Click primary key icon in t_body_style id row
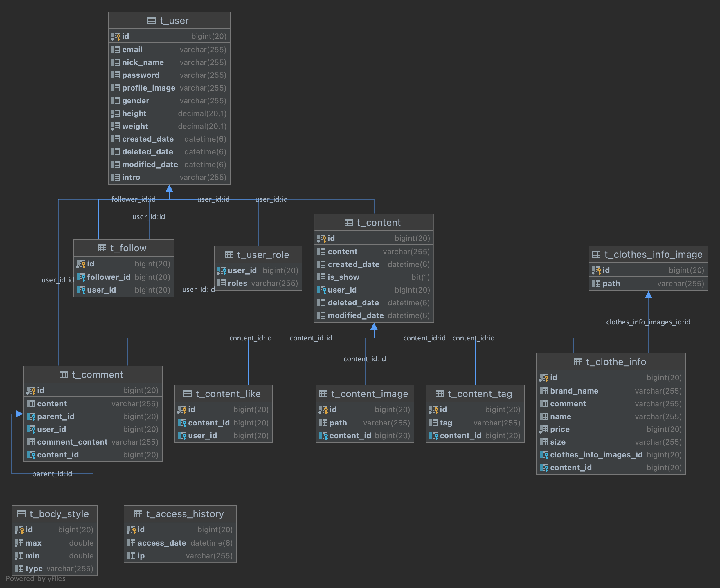720x588 pixels. click(x=19, y=530)
